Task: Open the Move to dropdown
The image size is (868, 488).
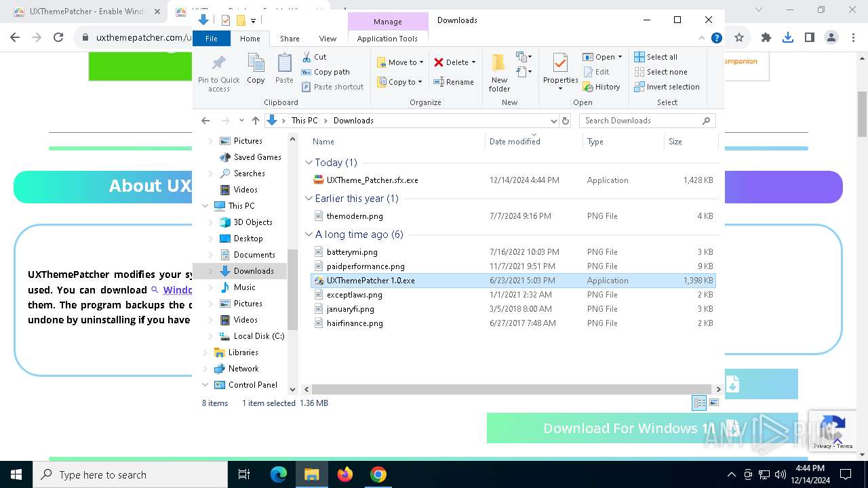Action: [400, 62]
